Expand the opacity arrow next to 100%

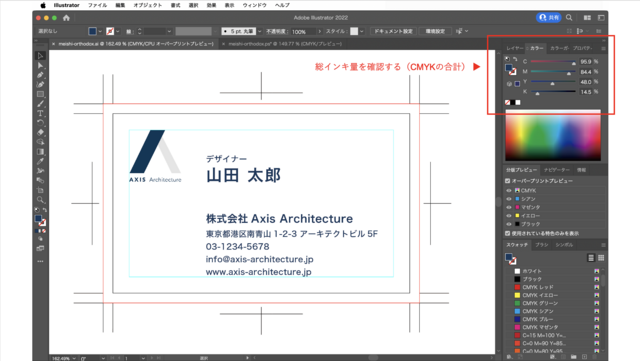pos(320,31)
